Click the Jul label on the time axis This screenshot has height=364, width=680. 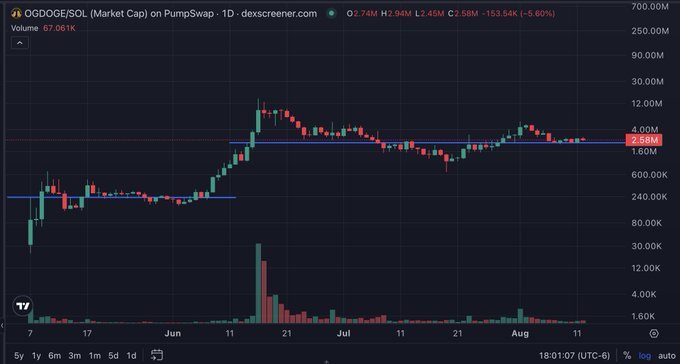pos(343,333)
